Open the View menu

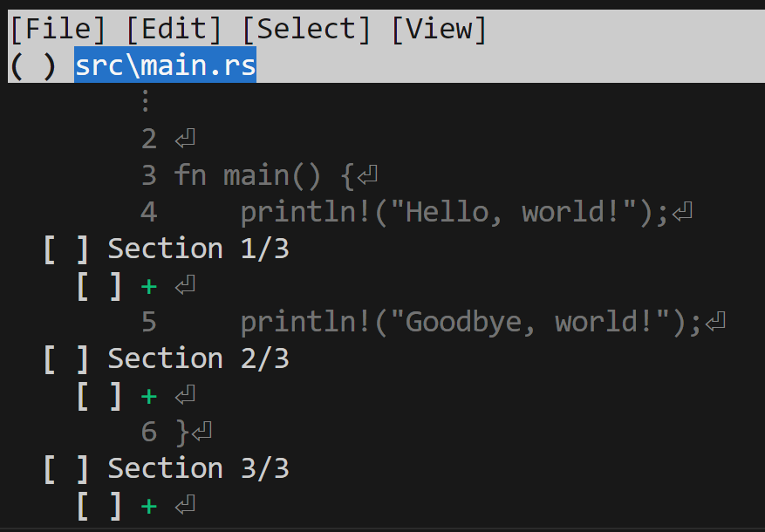pyautogui.click(x=439, y=29)
